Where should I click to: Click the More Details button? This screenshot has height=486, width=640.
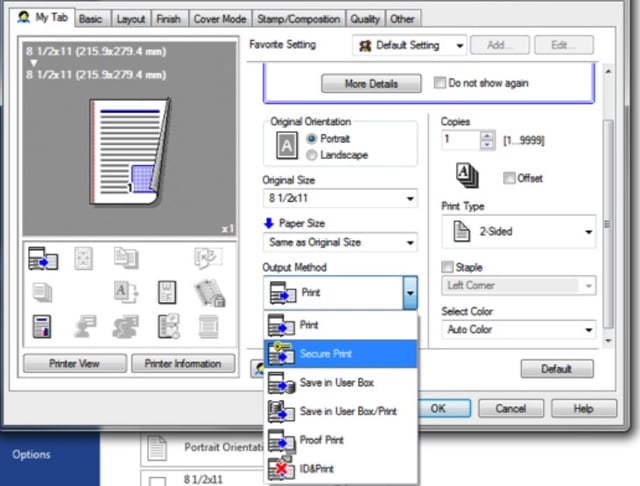pos(371,84)
